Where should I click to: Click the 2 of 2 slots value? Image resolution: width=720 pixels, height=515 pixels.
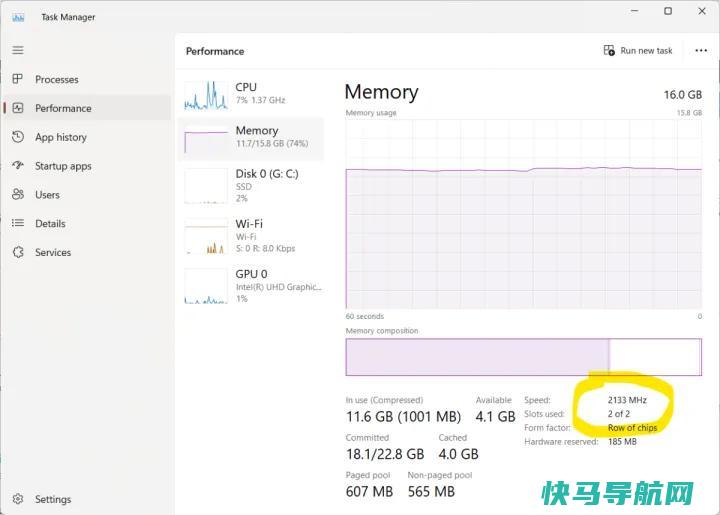click(619, 414)
